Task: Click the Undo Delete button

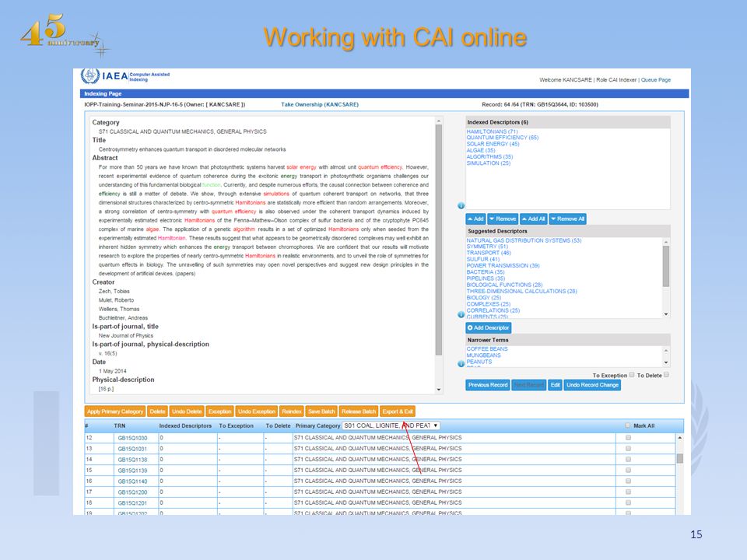Action: (x=187, y=411)
